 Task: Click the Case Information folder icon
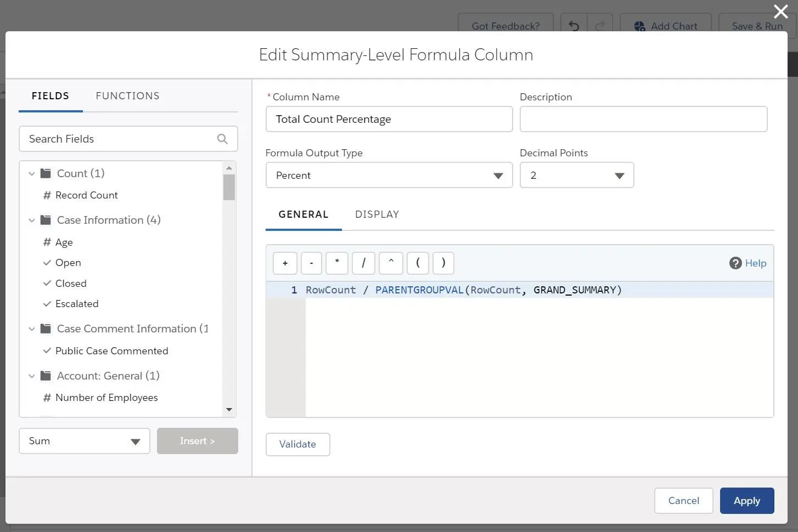tap(46, 220)
